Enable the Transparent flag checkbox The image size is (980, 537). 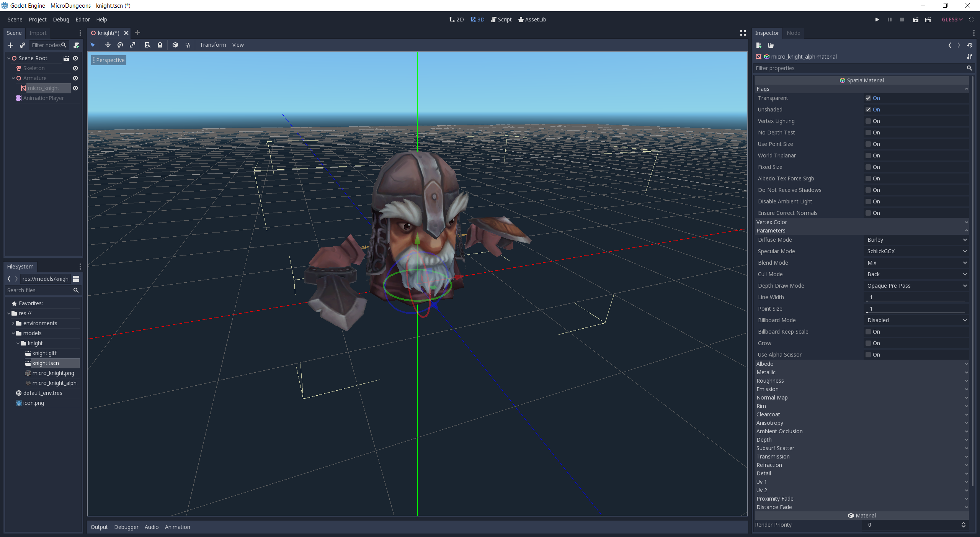pos(869,98)
